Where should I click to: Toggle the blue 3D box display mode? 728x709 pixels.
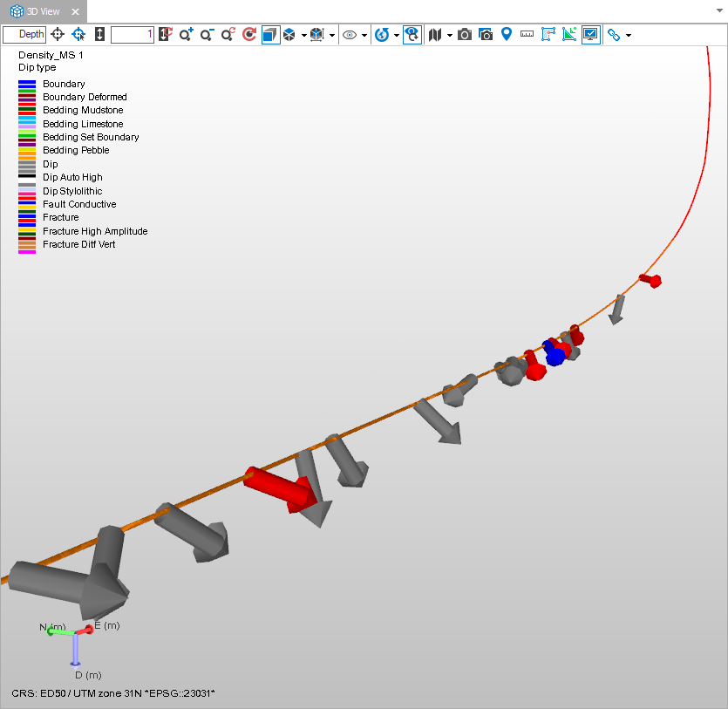point(270,35)
